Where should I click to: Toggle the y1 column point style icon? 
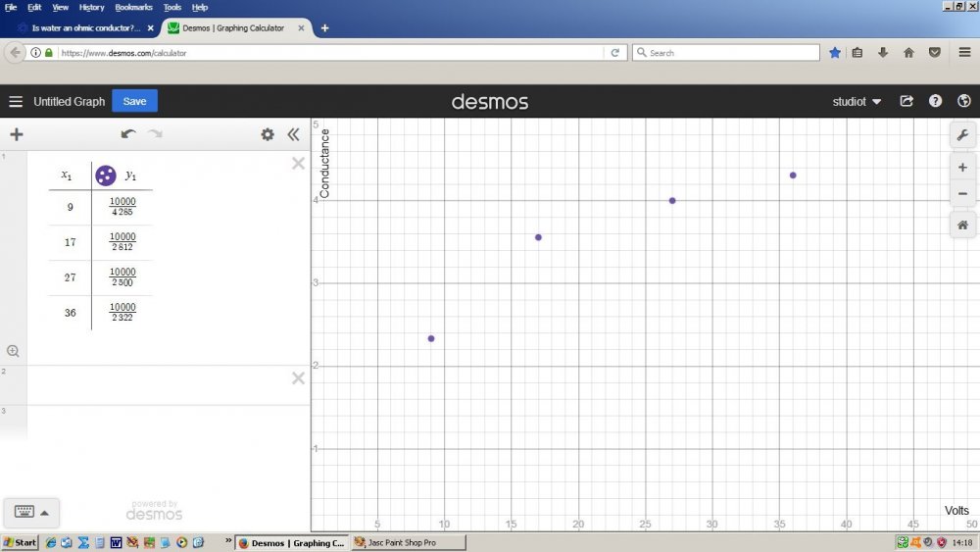click(x=106, y=176)
